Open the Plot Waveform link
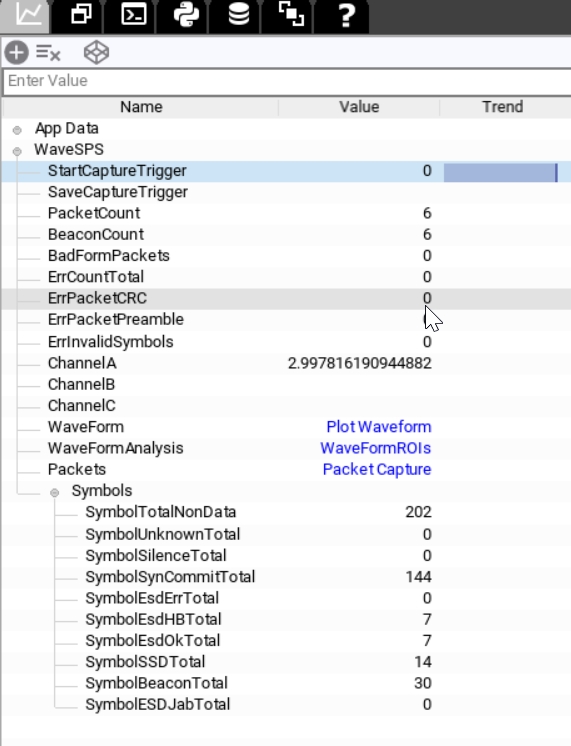This screenshot has height=746, width=571. pos(379,427)
